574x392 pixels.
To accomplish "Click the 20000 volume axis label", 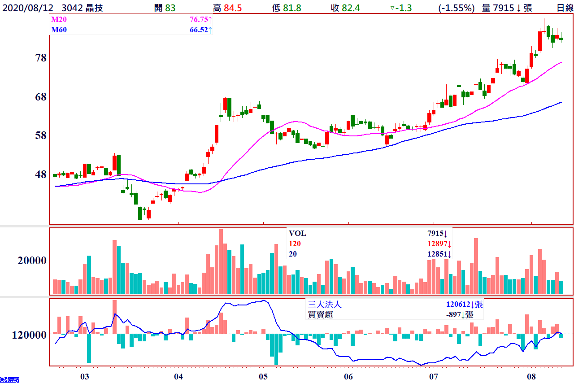I will click(32, 261).
